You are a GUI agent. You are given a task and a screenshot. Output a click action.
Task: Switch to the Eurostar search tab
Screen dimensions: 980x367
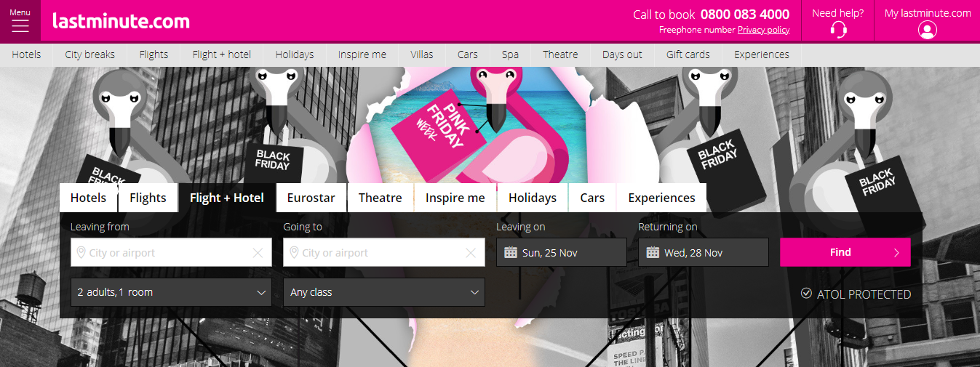click(x=311, y=198)
